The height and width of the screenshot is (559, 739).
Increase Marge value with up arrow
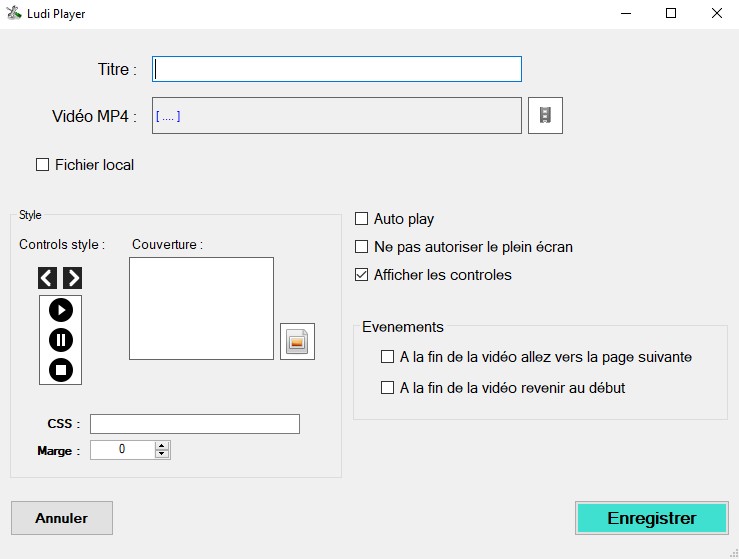[162, 446]
